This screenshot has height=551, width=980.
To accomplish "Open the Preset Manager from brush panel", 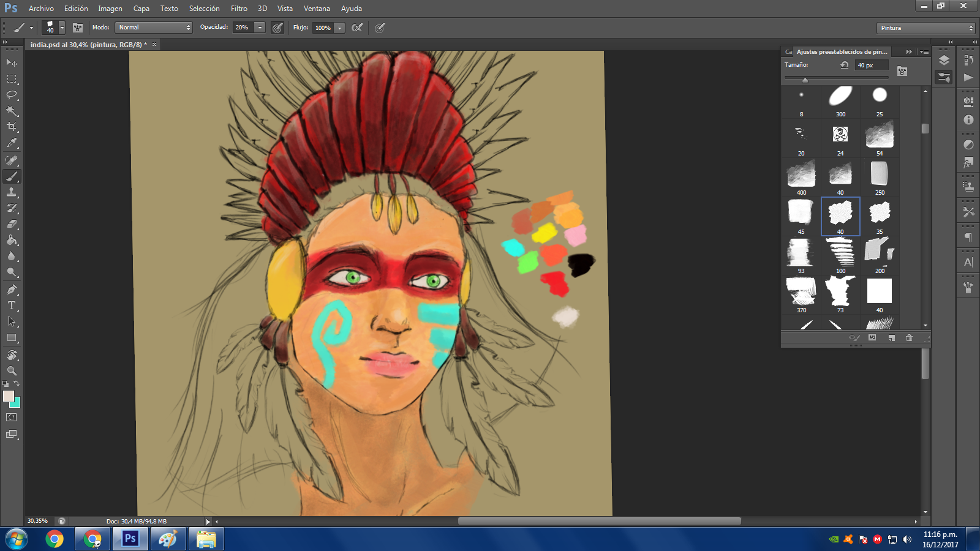I will [x=872, y=338].
